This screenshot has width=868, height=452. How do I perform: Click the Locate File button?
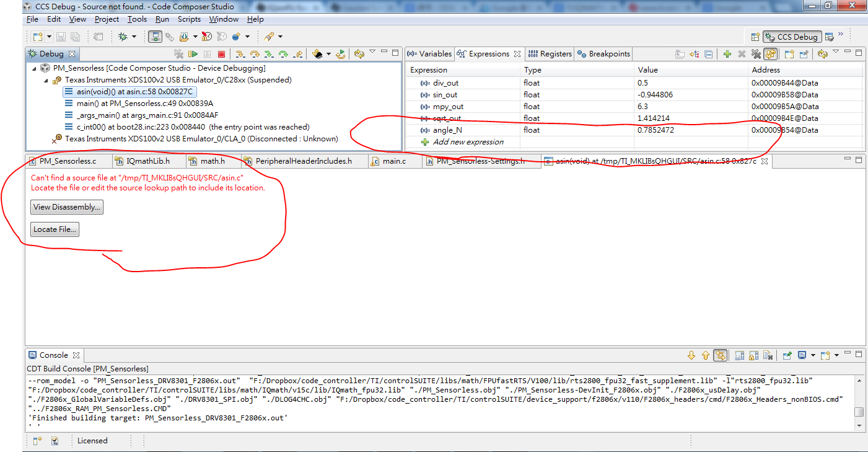pyautogui.click(x=55, y=229)
